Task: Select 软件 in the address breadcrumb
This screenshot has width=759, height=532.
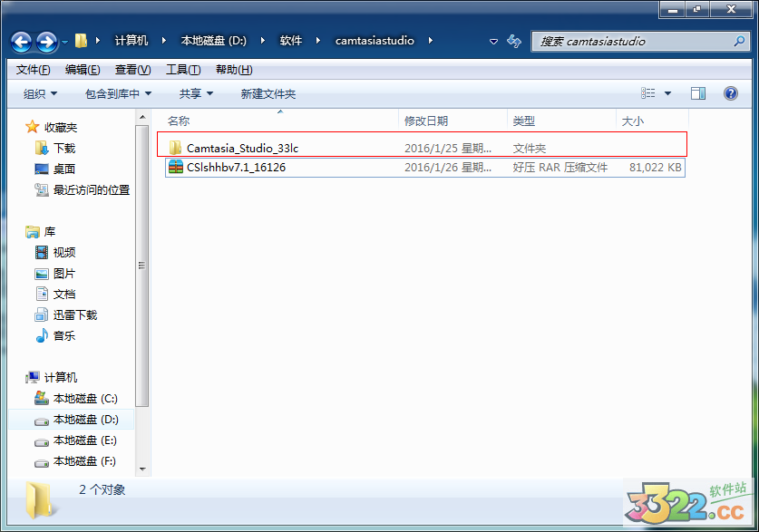Action: click(291, 41)
